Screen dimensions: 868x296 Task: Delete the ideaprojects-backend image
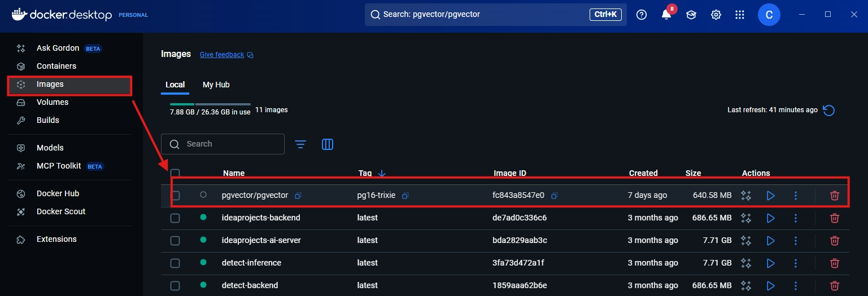click(834, 218)
